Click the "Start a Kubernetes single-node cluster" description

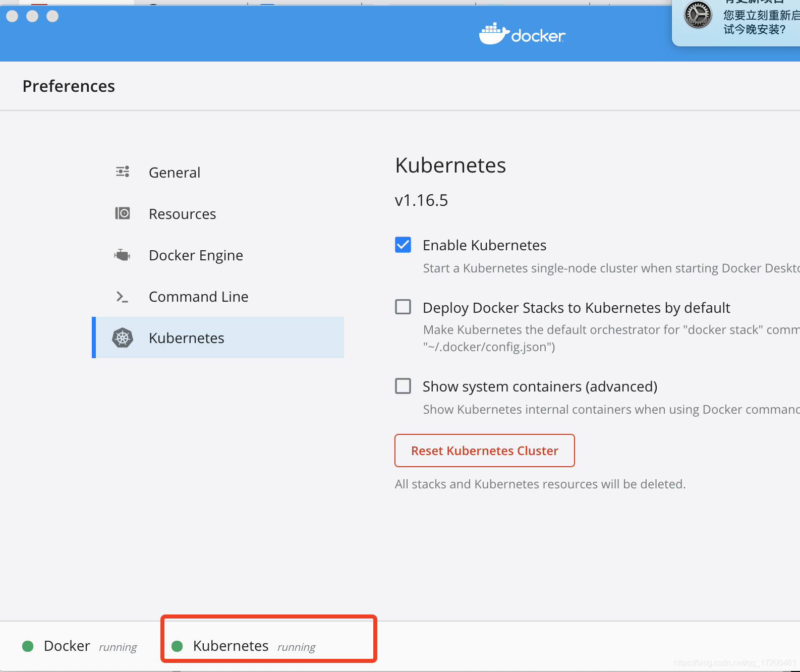click(x=611, y=268)
